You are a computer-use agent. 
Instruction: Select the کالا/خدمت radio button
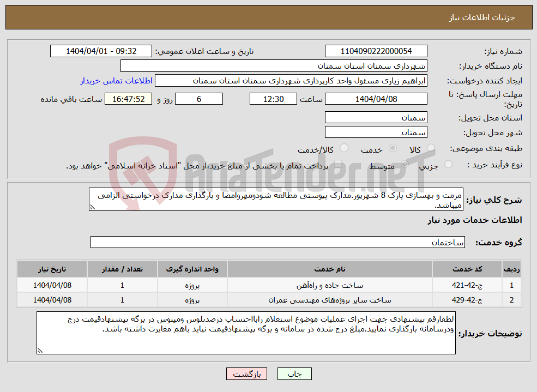point(343,148)
